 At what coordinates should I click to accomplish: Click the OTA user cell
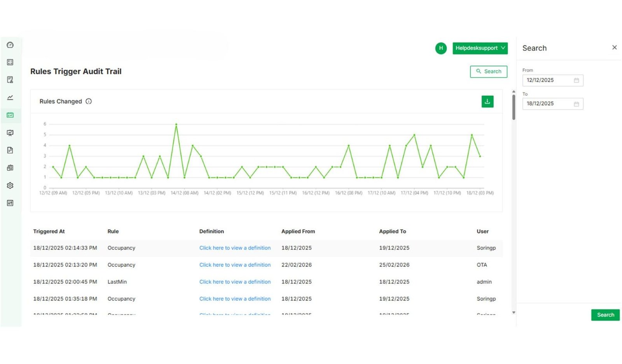pyautogui.click(x=482, y=265)
